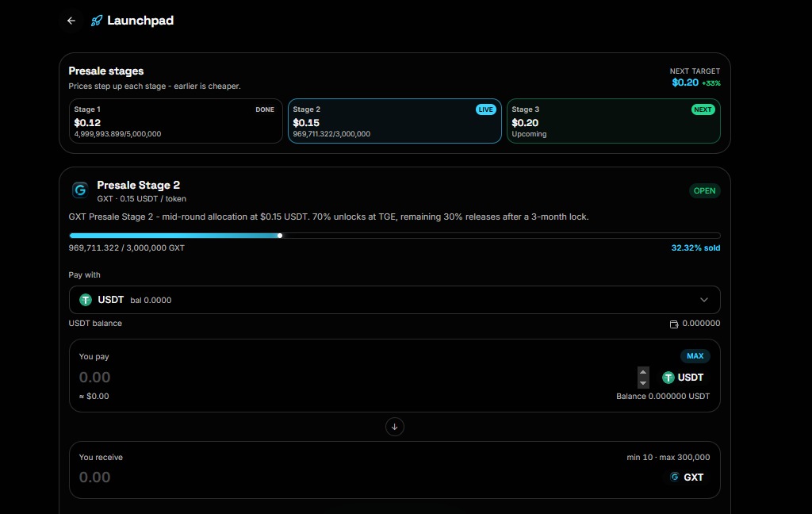Click the You receive amount field
The width and height of the screenshot is (812, 514).
tap(362, 478)
